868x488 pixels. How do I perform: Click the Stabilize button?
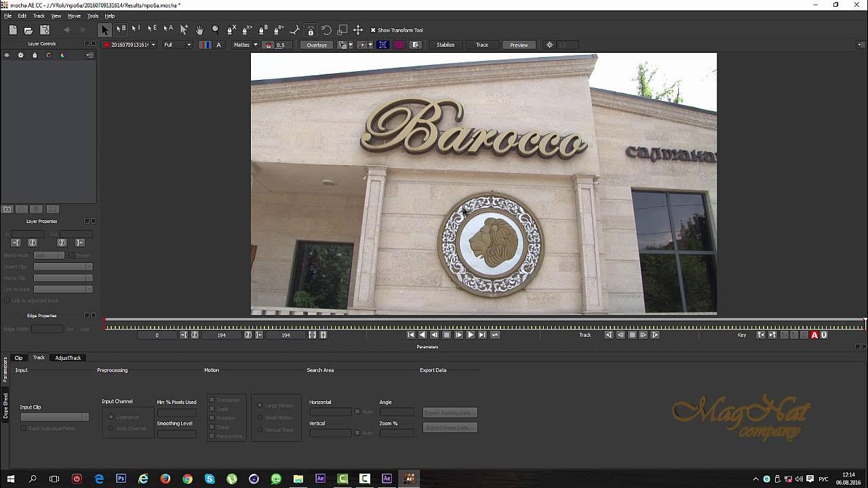(x=446, y=45)
